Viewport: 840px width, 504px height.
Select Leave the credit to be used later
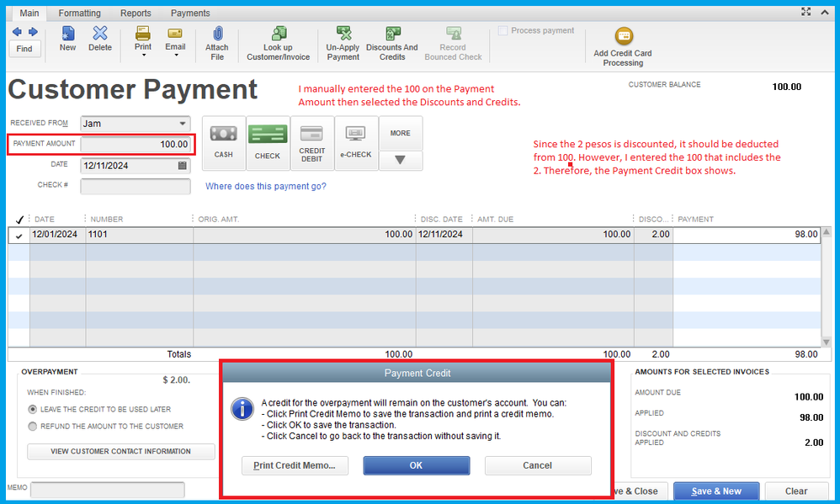[33, 409]
